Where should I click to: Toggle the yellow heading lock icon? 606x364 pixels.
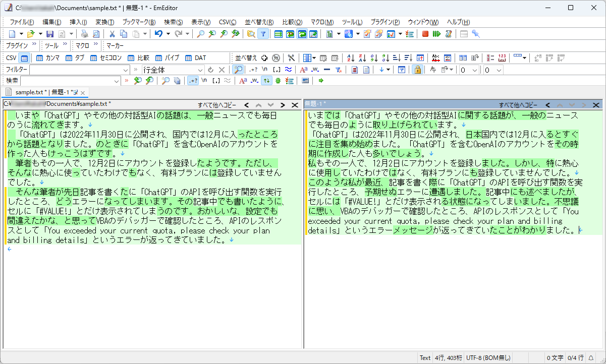coord(417,71)
